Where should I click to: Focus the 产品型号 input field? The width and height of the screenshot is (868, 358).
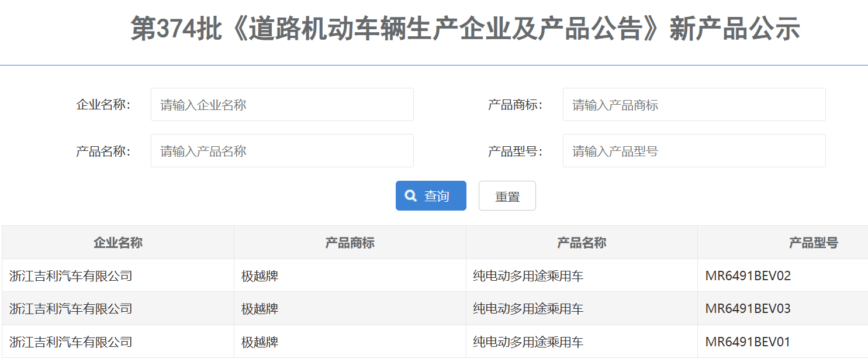694,151
